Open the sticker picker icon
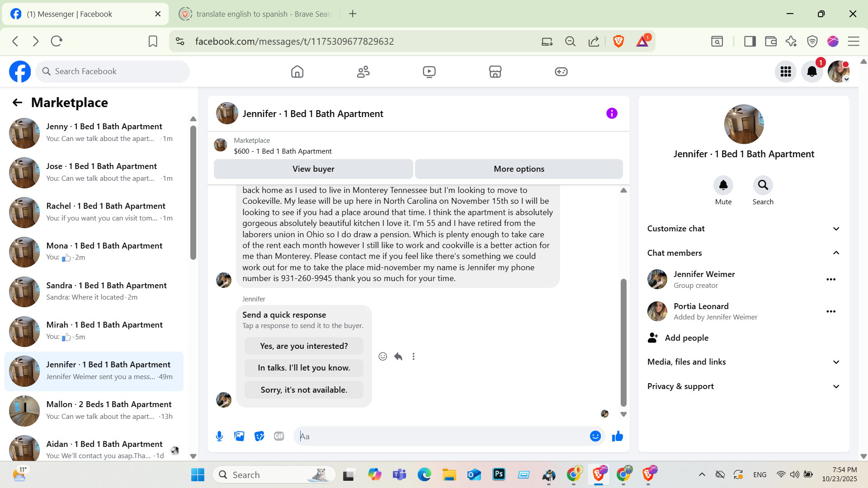Viewport: 868px width, 488px height. click(259, 436)
